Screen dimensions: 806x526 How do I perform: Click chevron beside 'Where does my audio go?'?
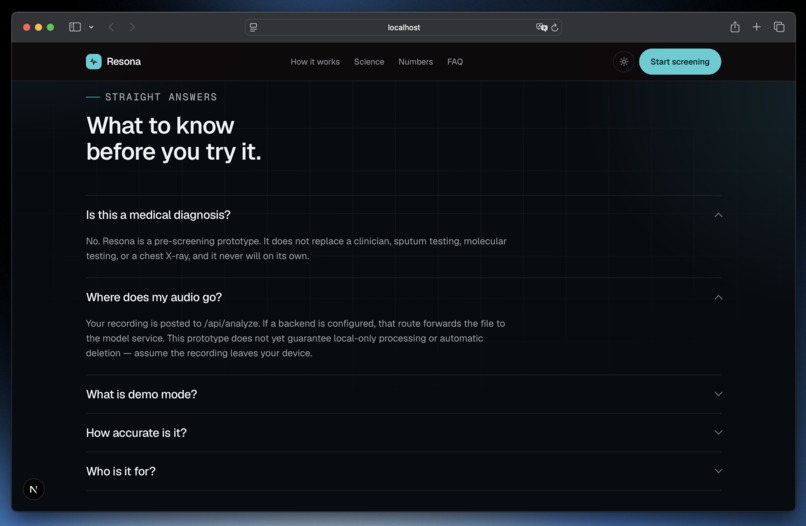tap(718, 297)
